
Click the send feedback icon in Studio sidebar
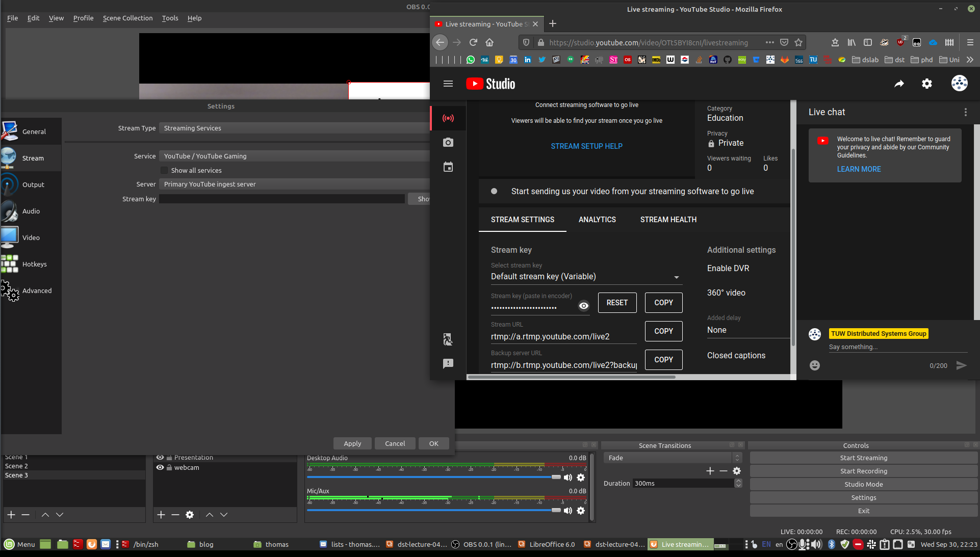pos(448,363)
